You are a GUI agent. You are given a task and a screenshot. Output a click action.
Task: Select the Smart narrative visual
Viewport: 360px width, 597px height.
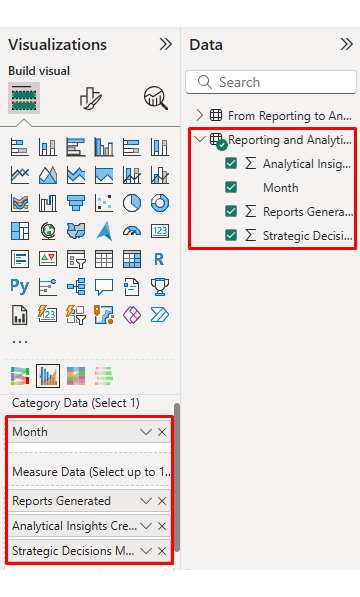[132, 287]
